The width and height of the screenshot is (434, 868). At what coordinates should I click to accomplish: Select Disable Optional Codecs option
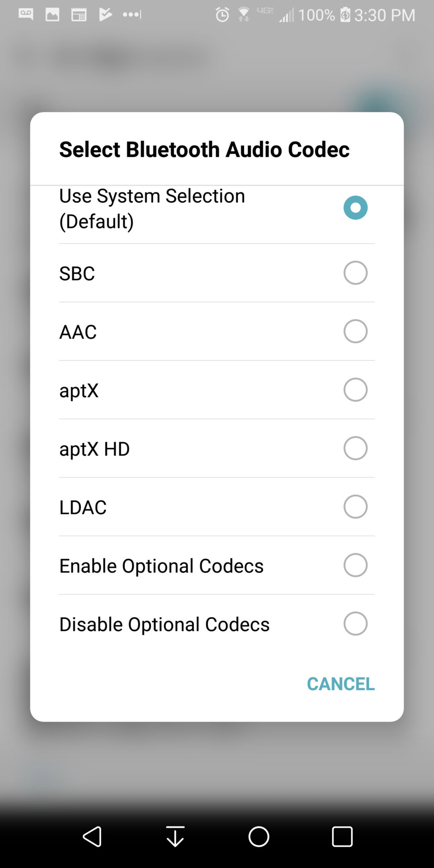coord(355,624)
